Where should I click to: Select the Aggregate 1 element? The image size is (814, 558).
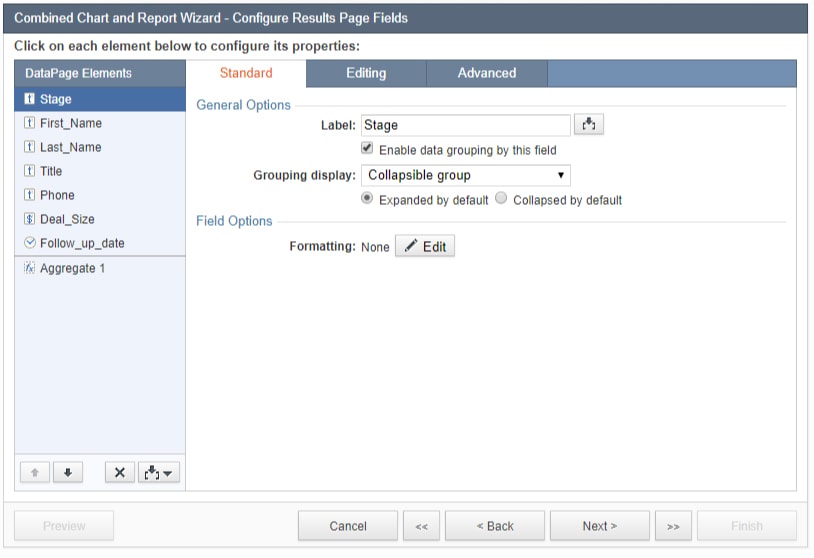click(x=72, y=268)
